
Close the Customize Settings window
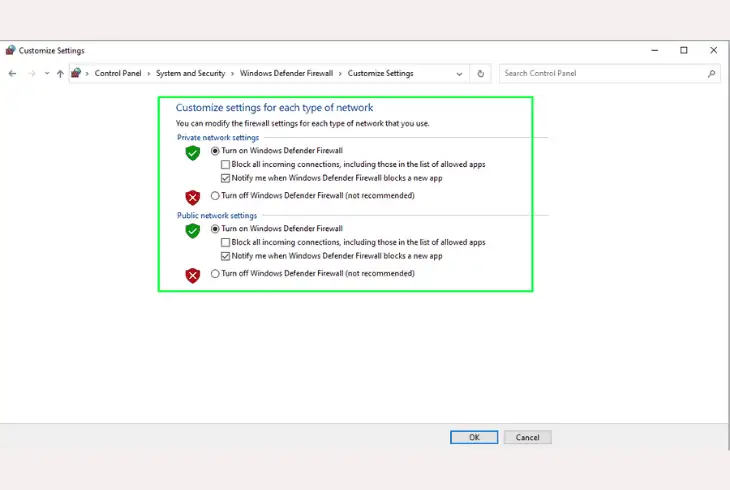[x=713, y=50]
